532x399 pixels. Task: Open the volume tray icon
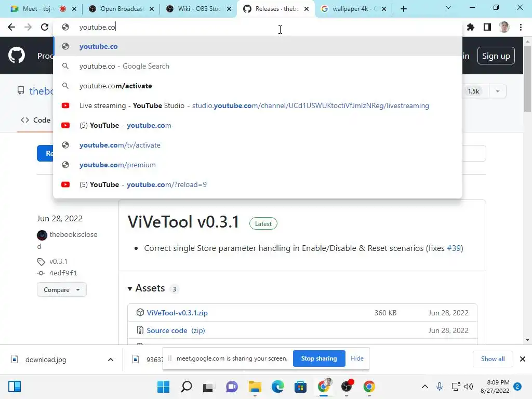(469, 387)
